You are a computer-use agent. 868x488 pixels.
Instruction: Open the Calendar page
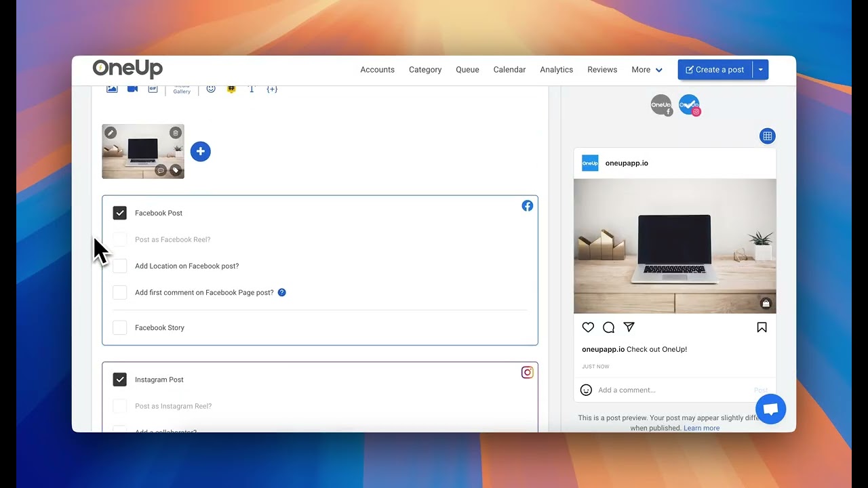(x=509, y=70)
